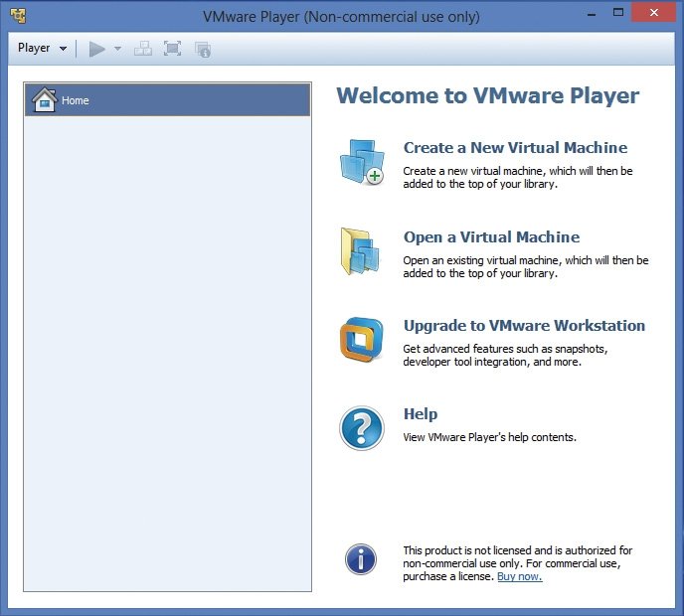Open the Player menu dropdown

[43, 48]
